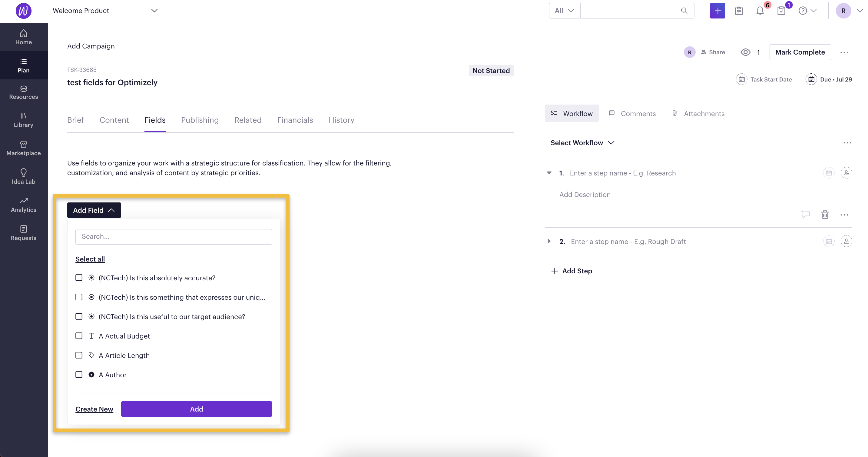Image resolution: width=868 pixels, height=457 pixels.
Task: Open task more options ellipsis
Action: click(x=844, y=52)
